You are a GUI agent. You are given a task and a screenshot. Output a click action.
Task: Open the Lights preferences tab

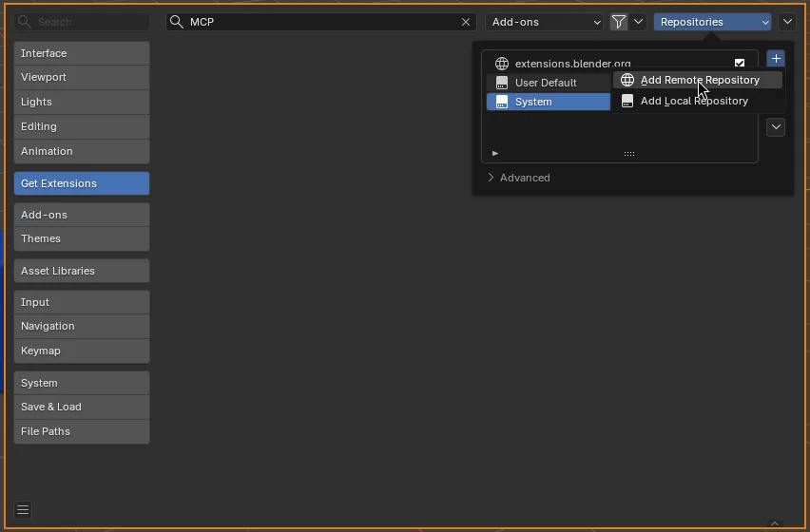pos(82,102)
